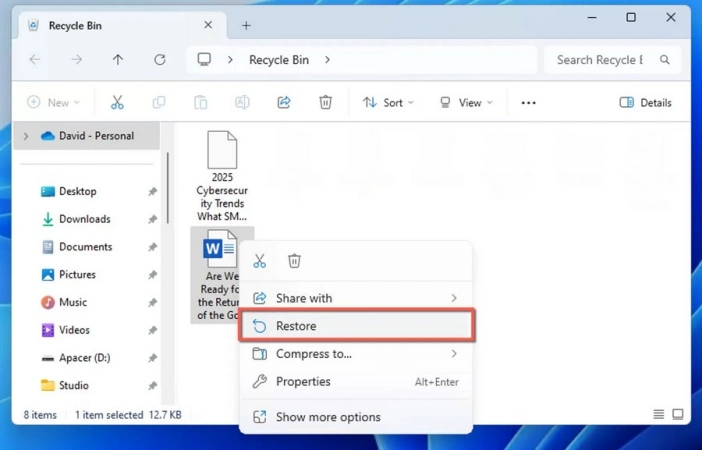Open the New button menu
702x450 pixels.
point(53,102)
